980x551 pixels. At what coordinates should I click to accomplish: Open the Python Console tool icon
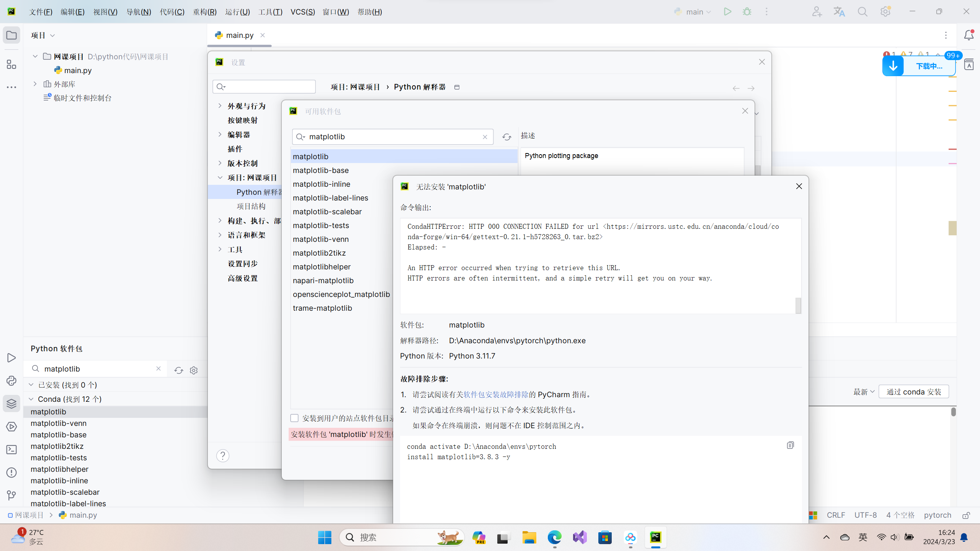click(x=11, y=381)
